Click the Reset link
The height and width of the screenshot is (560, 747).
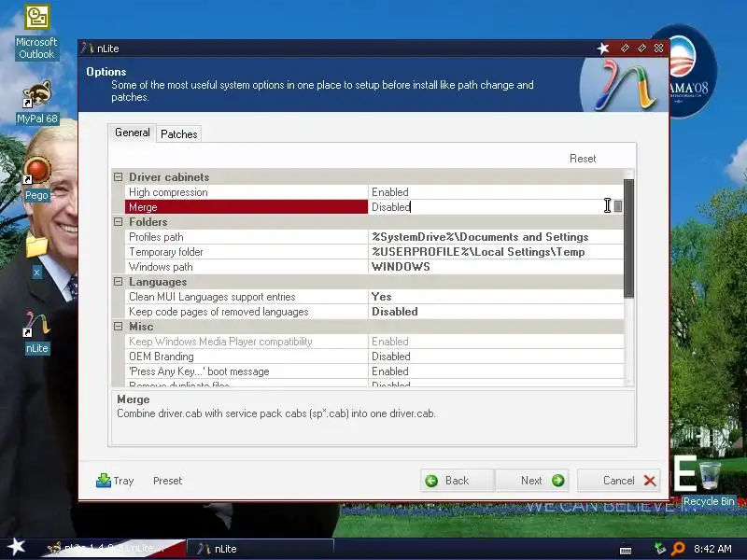582,159
